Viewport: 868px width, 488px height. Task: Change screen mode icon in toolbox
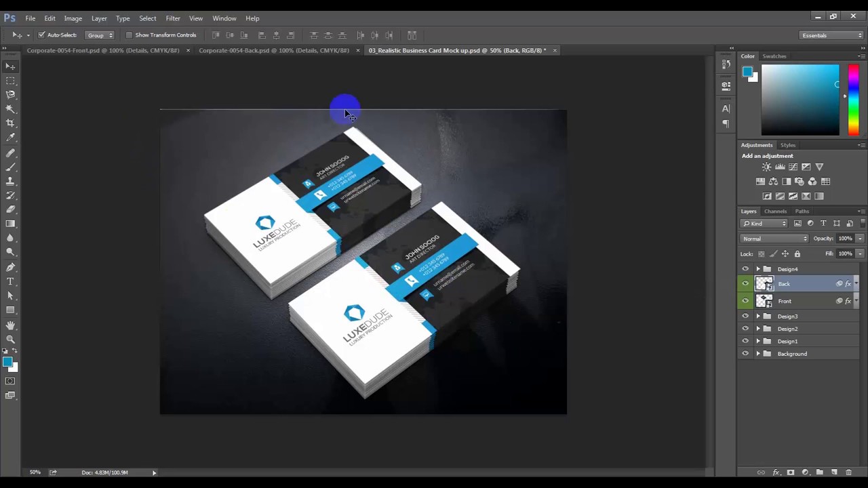pyautogui.click(x=10, y=395)
